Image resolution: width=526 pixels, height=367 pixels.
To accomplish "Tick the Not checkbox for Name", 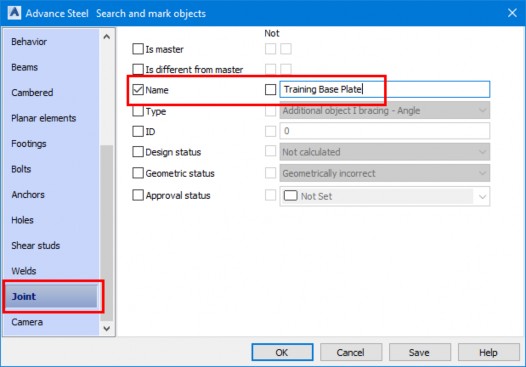I will coord(270,90).
